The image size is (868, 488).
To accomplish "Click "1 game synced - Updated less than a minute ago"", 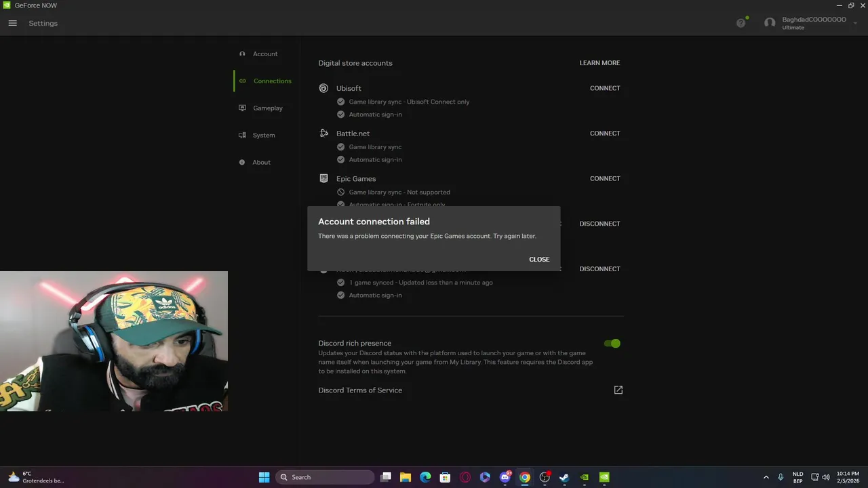I will [421, 283].
